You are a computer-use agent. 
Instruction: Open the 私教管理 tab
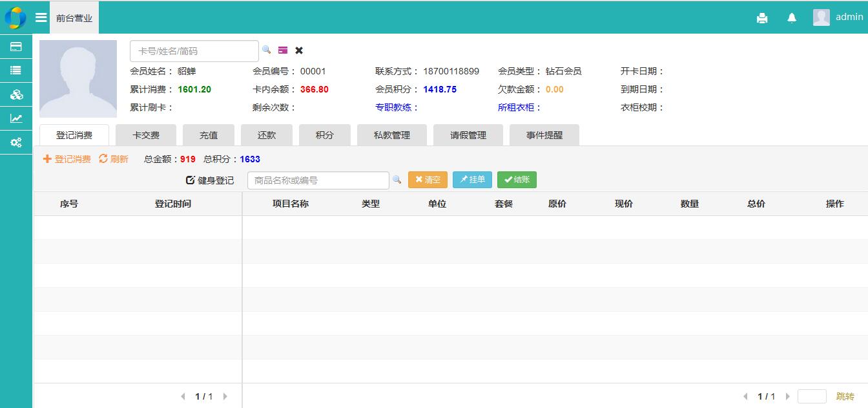(391, 135)
